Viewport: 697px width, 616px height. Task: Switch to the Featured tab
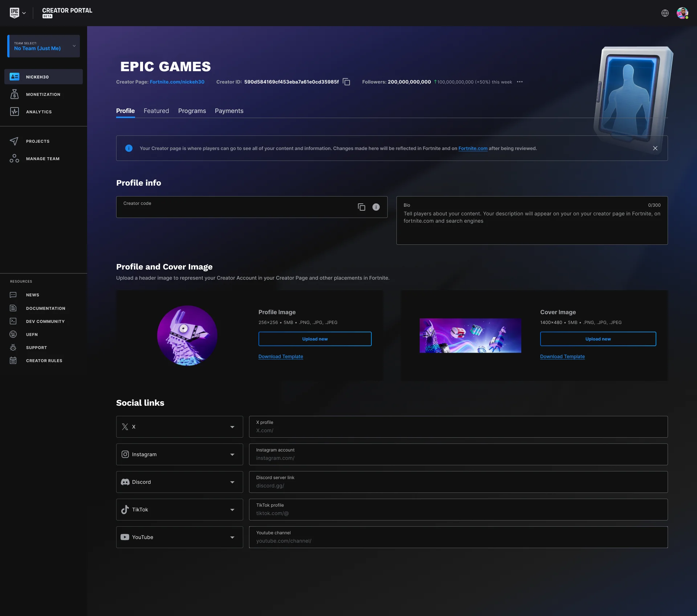(156, 111)
